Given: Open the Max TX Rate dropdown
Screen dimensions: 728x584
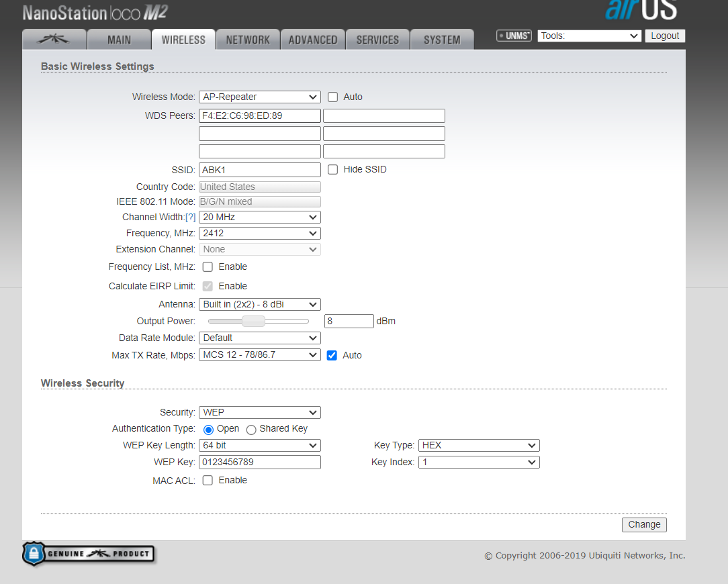Looking at the screenshot, I should 259,355.
